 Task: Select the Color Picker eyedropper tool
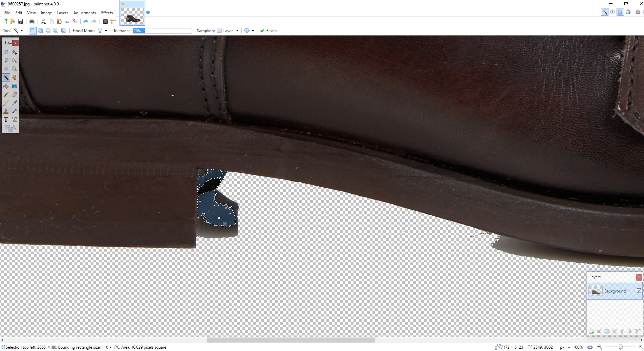[x=15, y=103]
